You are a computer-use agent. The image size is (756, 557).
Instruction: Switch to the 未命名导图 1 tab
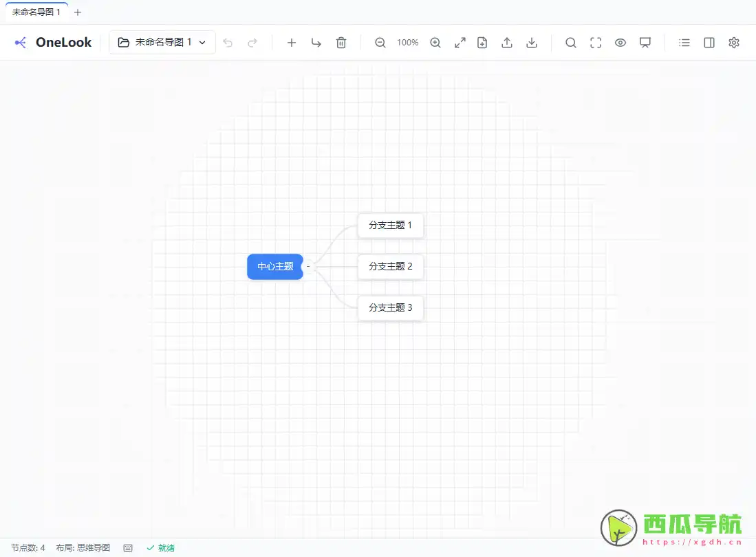36,12
